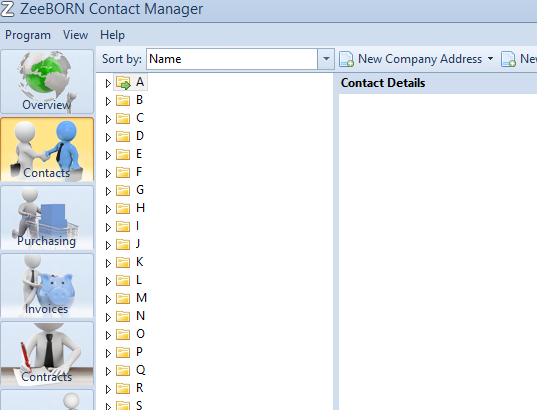Click folder icon for letter L
Viewport: 537px width, 410px height.
point(123,280)
